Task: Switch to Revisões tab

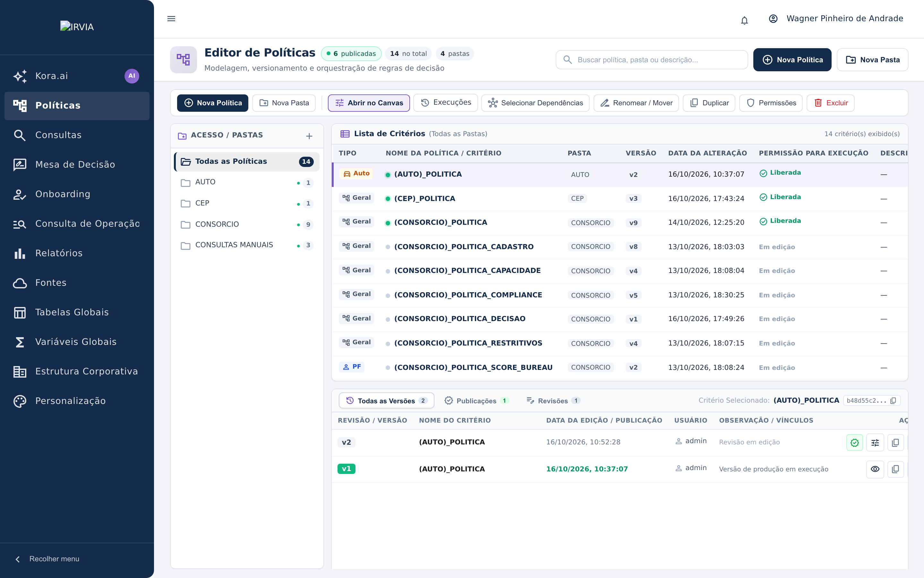Action: click(x=553, y=401)
